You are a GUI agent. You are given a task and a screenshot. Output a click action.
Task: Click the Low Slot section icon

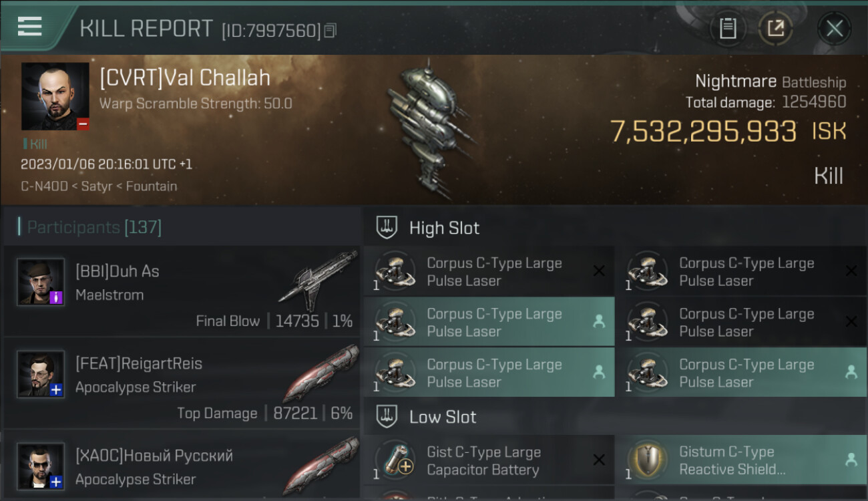coord(387,417)
